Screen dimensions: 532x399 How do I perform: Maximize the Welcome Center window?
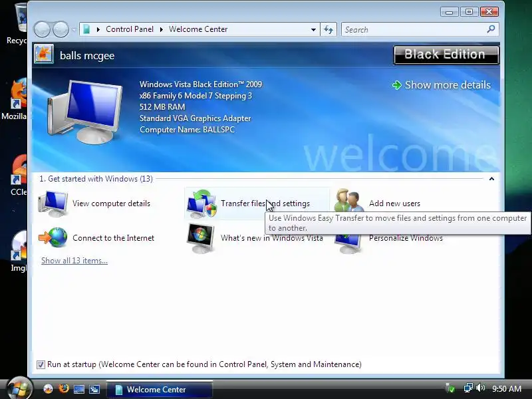[x=469, y=12]
